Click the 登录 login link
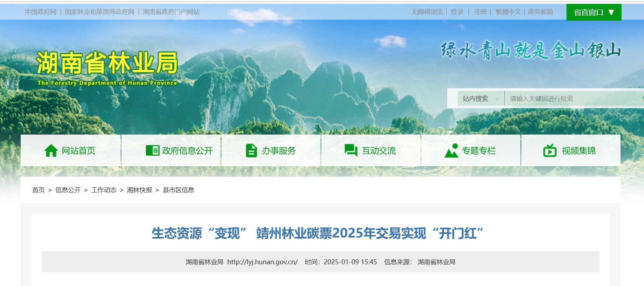The height and width of the screenshot is (286, 644). point(457,12)
